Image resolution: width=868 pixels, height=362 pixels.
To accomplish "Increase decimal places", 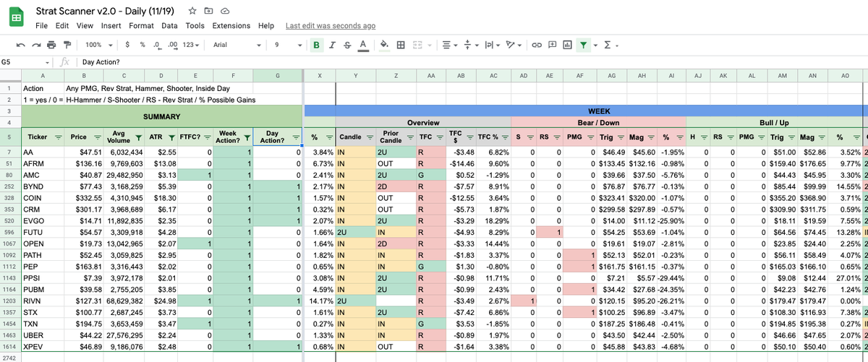I will pyautogui.click(x=172, y=45).
